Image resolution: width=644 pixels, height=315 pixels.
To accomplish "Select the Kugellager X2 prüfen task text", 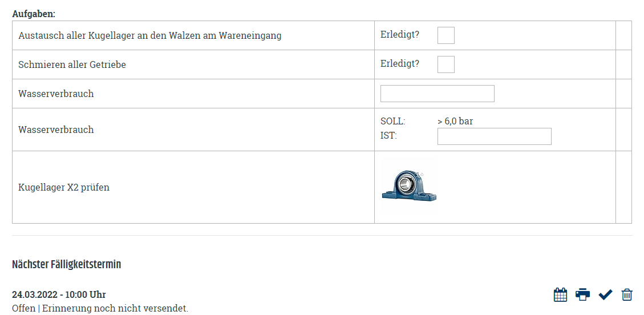I will click(64, 188).
